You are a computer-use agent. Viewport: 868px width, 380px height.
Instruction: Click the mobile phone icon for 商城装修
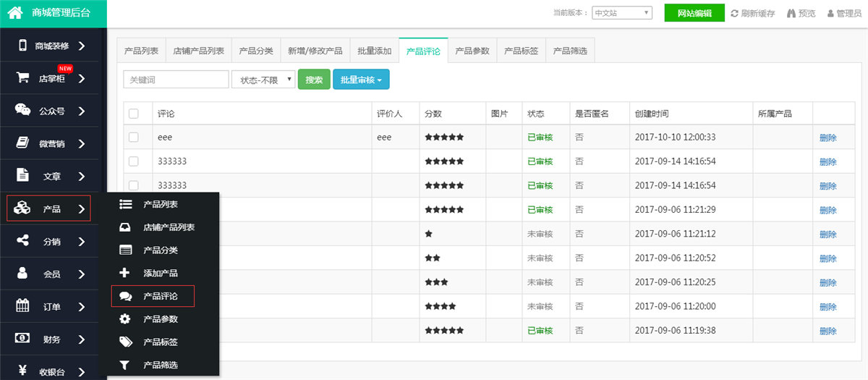(x=22, y=46)
